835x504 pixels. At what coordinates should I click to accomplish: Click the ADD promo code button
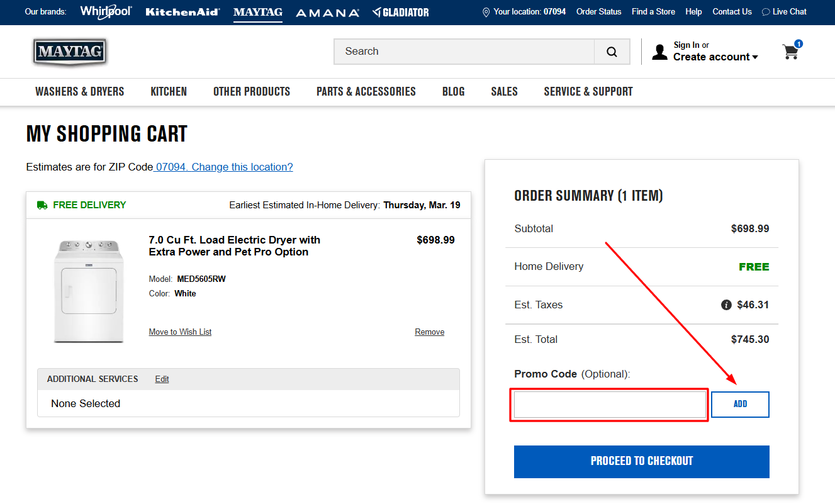coord(740,404)
